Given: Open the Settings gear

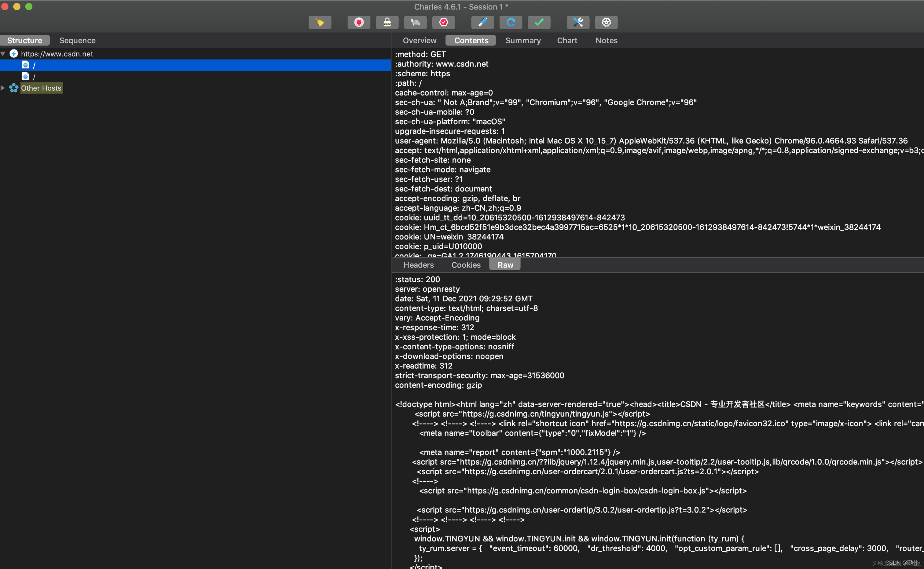Looking at the screenshot, I should click(606, 23).
